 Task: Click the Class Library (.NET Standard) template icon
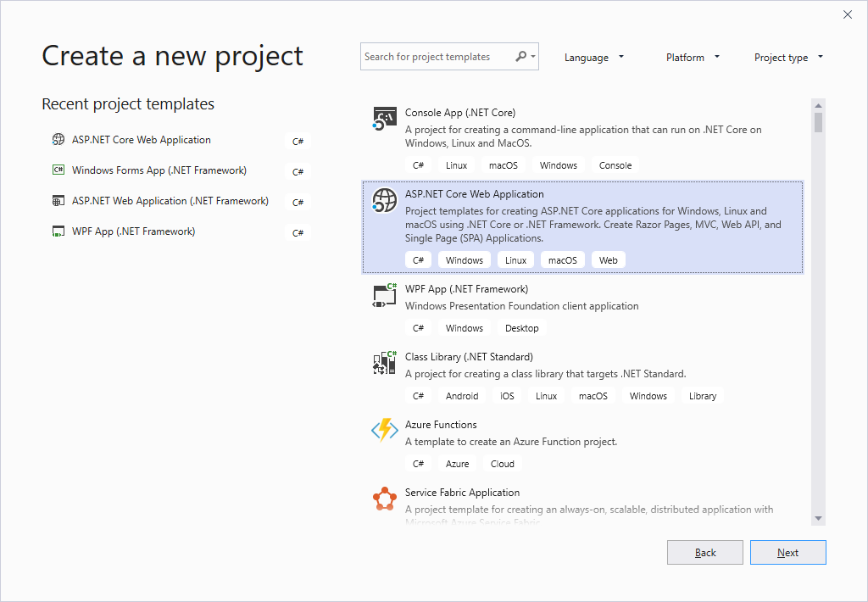point(384,363)
